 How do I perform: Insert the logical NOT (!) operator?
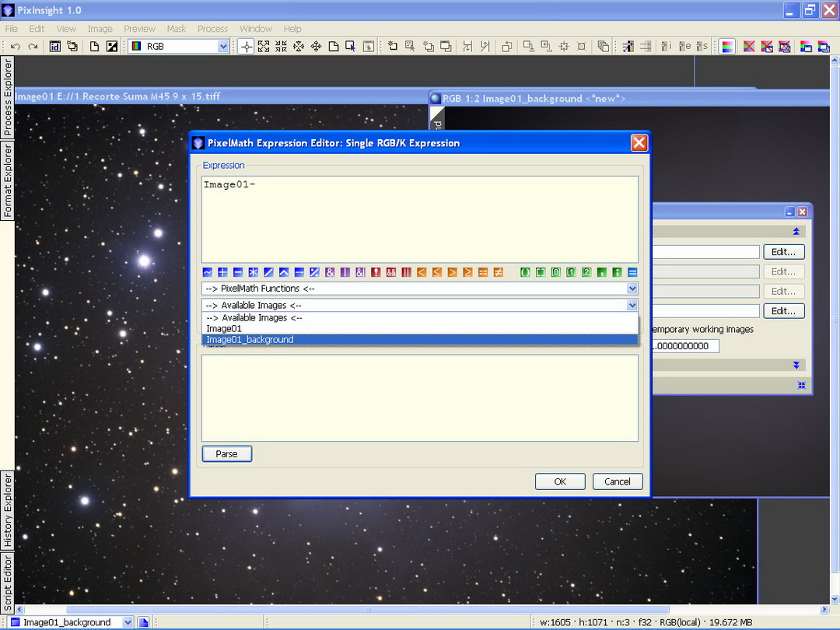coord(376,272)
